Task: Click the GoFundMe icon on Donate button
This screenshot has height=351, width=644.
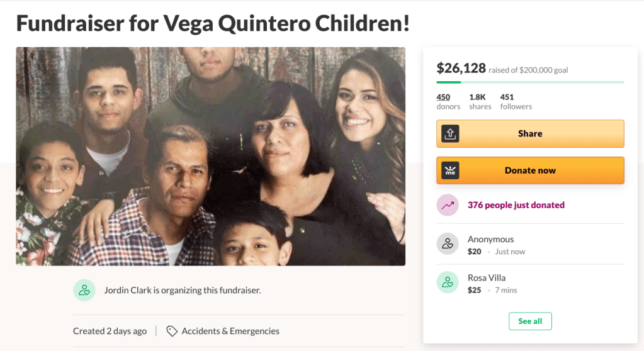Action: pyautogui.click(x=450, y=170)
